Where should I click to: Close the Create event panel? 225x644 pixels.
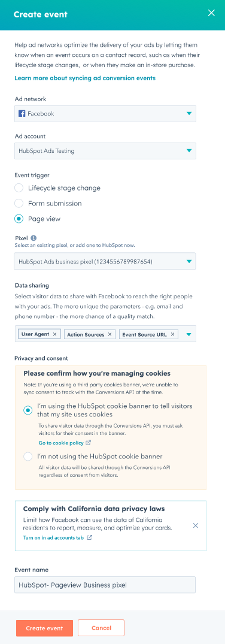click(211, 13)
